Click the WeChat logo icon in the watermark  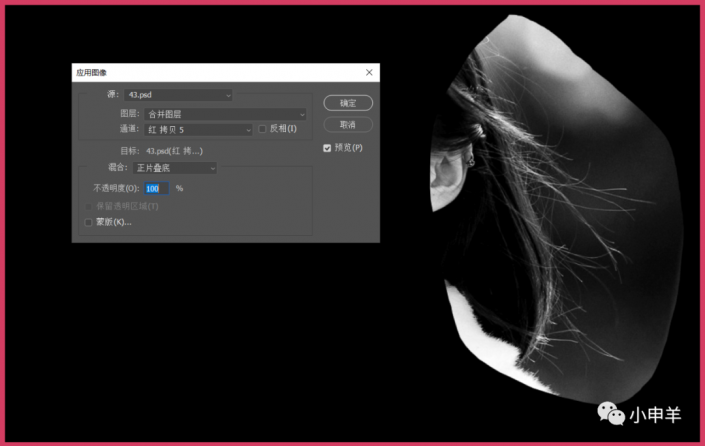609,414
